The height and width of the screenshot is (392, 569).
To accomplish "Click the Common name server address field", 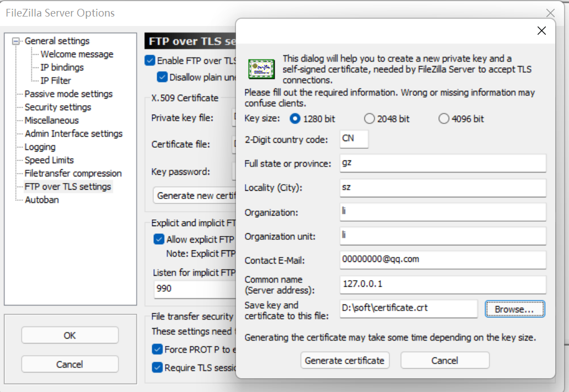I will (x=443, y=284).
